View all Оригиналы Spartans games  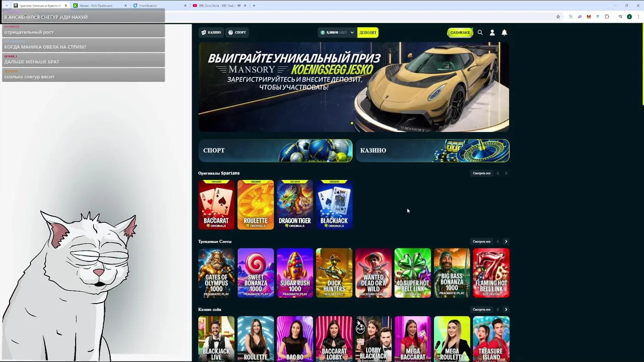(481, 173)
